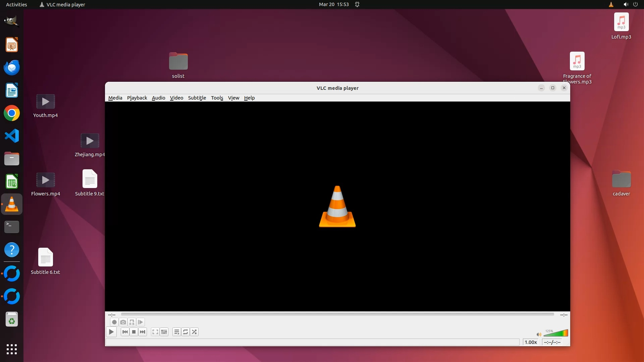
Task: Expand the Subtitle menu
Action: (x=197, y=98)
